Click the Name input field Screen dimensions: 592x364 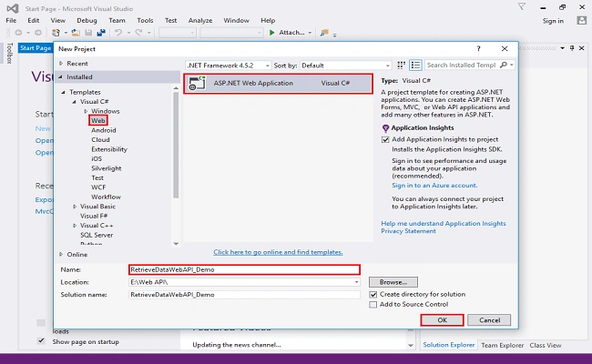[244, 269]
